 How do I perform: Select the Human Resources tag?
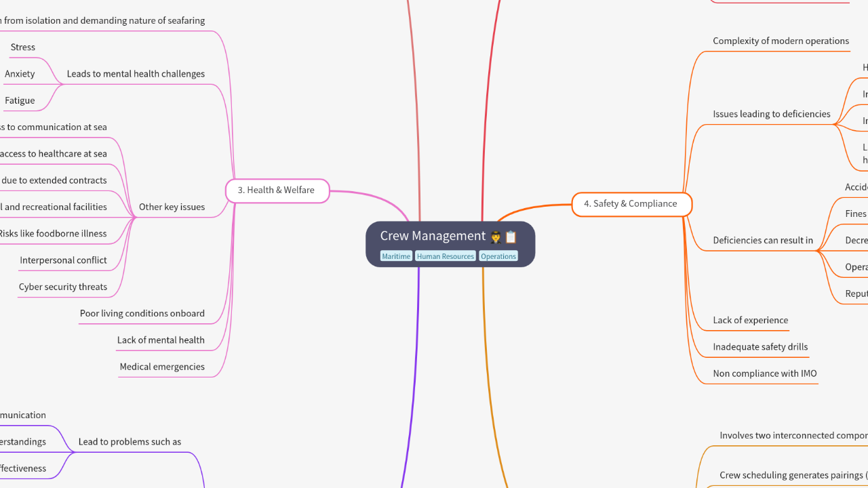[x=445, y=256]
